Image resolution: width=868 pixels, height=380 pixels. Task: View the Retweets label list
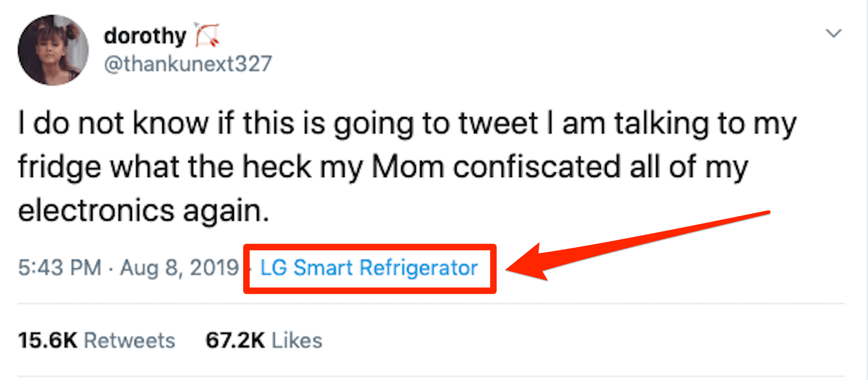tap(129, 341)
